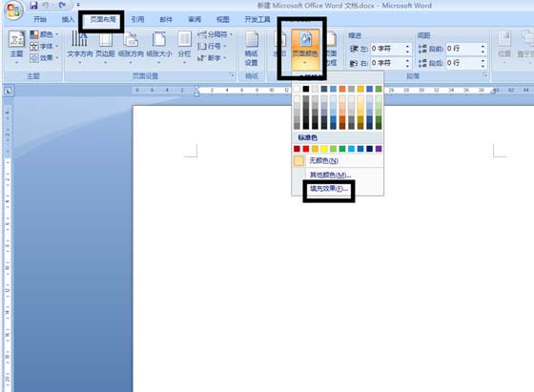Pick the light blue standard color
Image resolution: width=534 pixels, height=392 pixels.
click(351, 149)
